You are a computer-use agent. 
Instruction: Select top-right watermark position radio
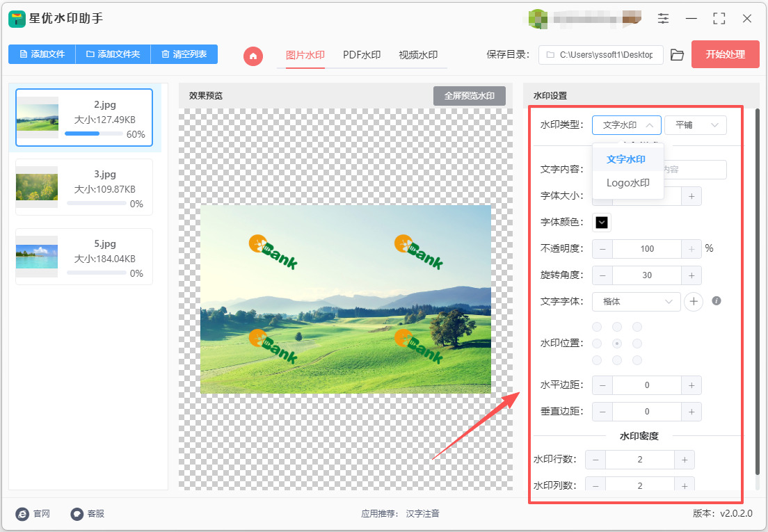(x=637, y=326)
